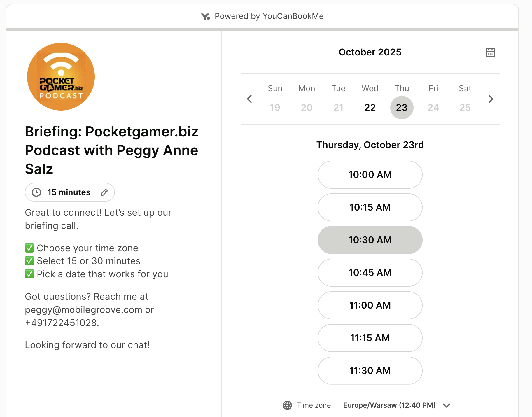
Task: Click the Pocket Gamer podcast logo
Action: pos(61,77)
